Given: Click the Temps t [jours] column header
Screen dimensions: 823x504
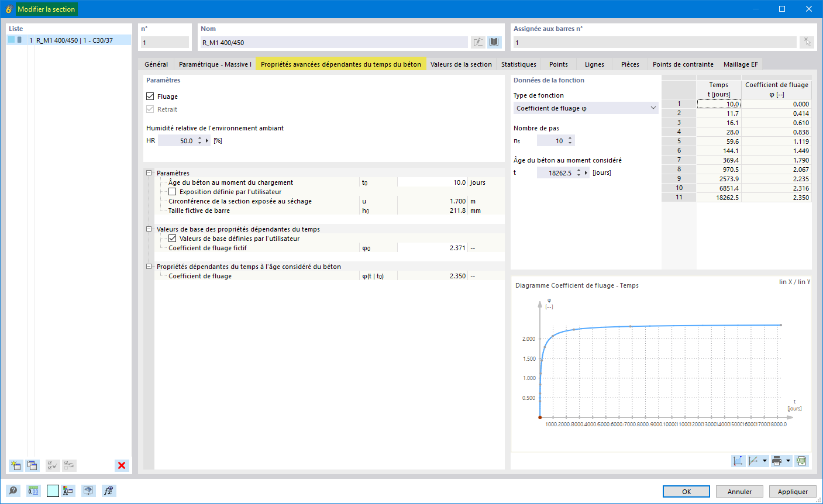Looking at the screenshot, I should click(718, 89).
